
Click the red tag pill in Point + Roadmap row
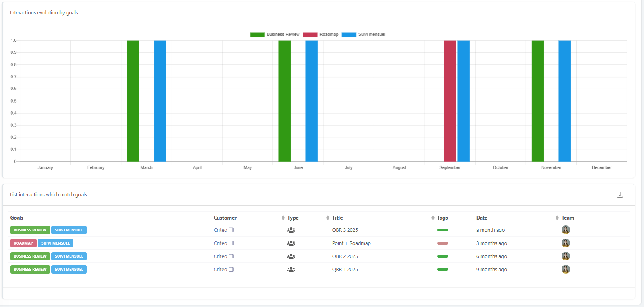click(x=442, y=243)
